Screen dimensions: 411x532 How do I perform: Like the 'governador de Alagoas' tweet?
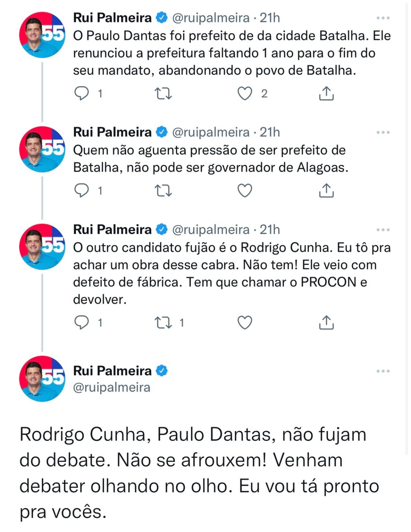click(x=245, y=190)
